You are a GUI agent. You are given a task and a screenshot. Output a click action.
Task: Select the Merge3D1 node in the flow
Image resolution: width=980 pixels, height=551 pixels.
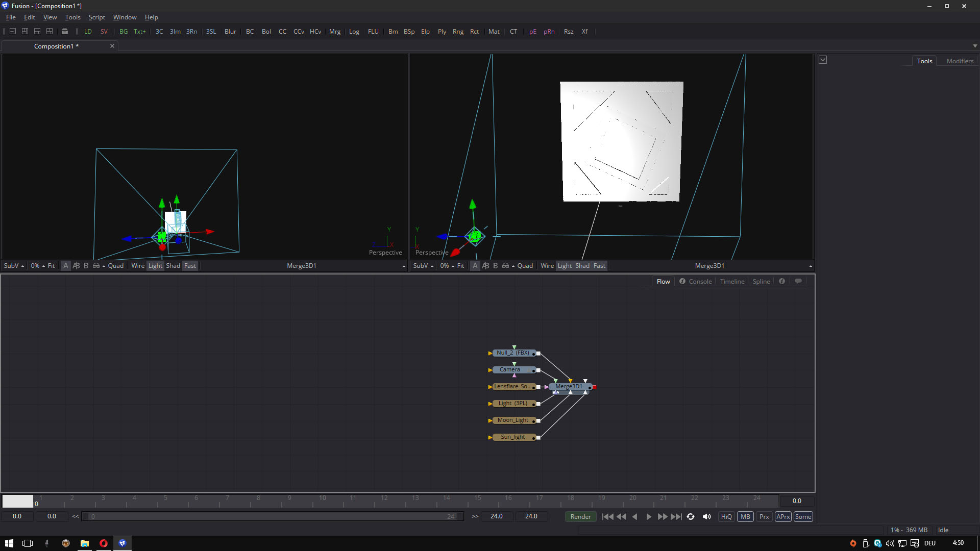point(570,387)
